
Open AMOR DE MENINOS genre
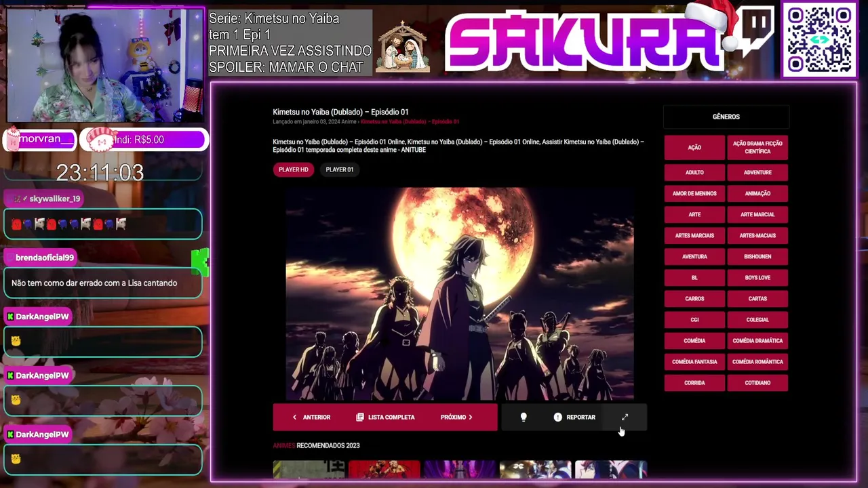(694, 194)
